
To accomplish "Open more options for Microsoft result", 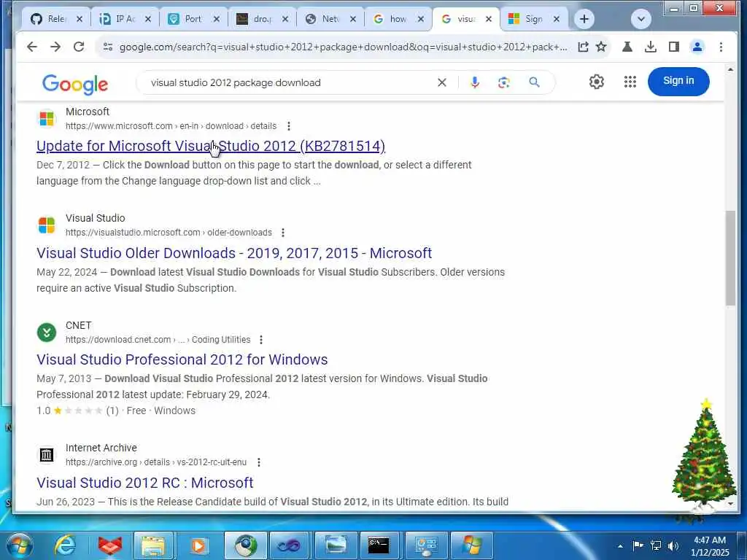I will point(289,126).
